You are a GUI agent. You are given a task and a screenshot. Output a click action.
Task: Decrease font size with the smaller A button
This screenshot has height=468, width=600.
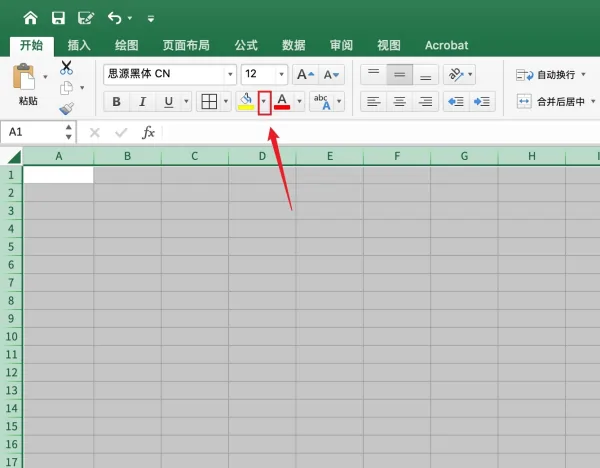(331, 74)
